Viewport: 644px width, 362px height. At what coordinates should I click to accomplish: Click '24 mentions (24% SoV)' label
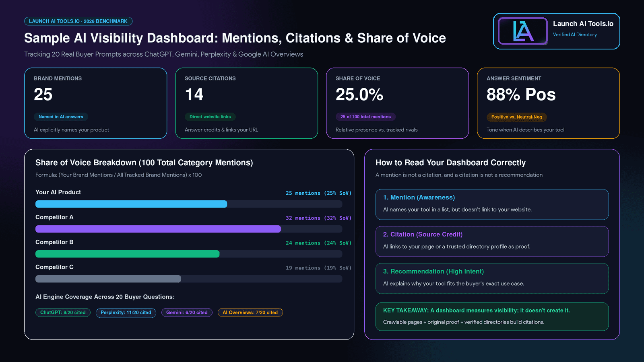[x=318, y=243]
